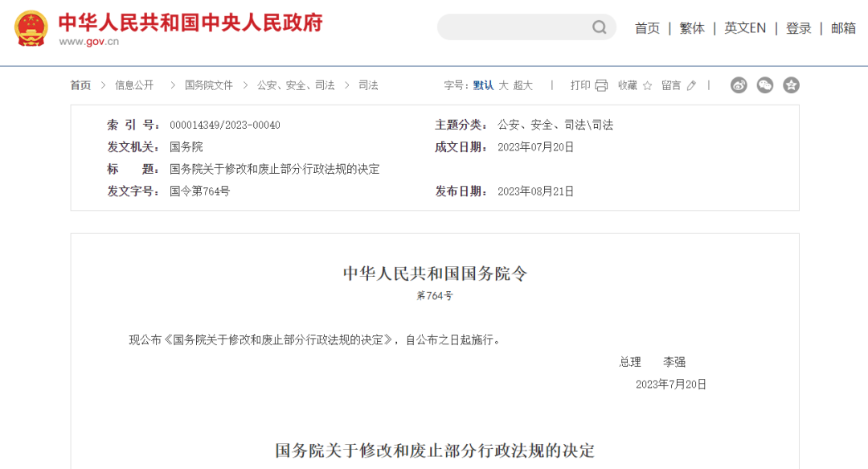Open more sharing options via star icon
The image size is (868, 469).
click(x=792, y=84)
